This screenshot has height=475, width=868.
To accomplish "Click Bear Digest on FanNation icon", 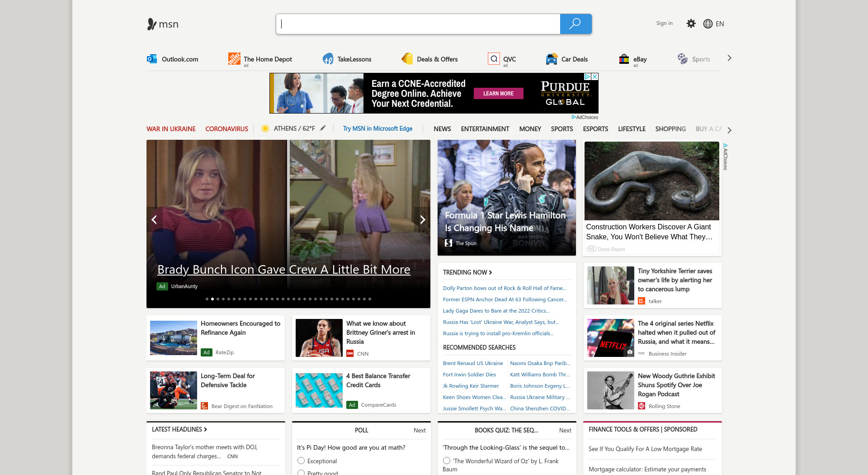I will tap(204, 406).
